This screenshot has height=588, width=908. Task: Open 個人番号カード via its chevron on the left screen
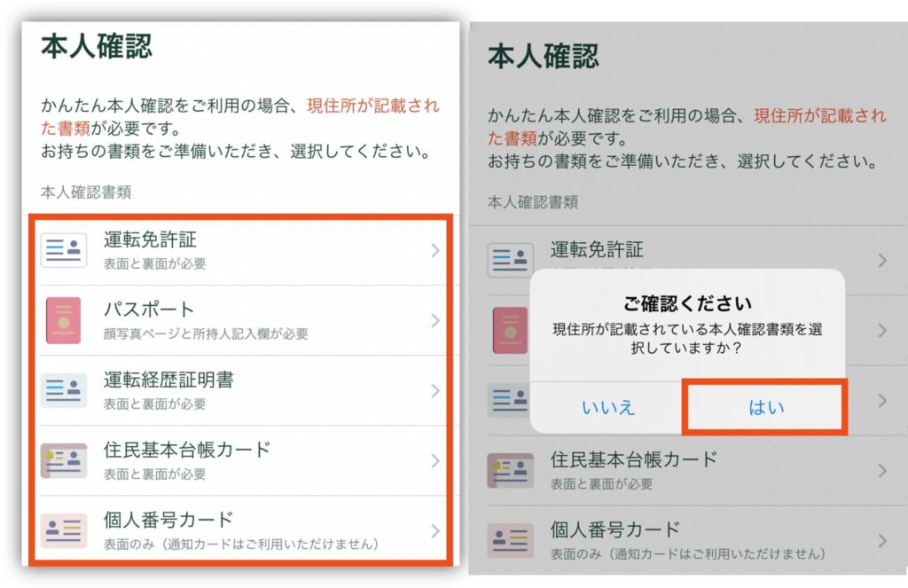point(434,530)
